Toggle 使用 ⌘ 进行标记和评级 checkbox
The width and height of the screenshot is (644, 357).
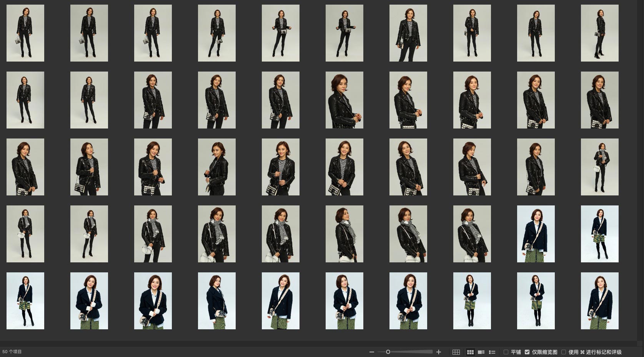(x=564, y=352)
